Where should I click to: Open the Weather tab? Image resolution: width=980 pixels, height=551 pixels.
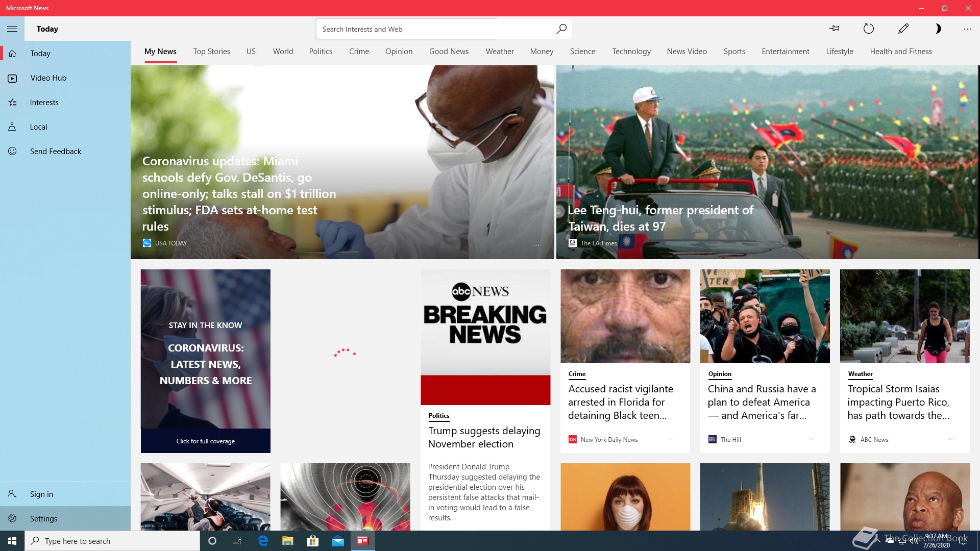(x=500, y=52)
